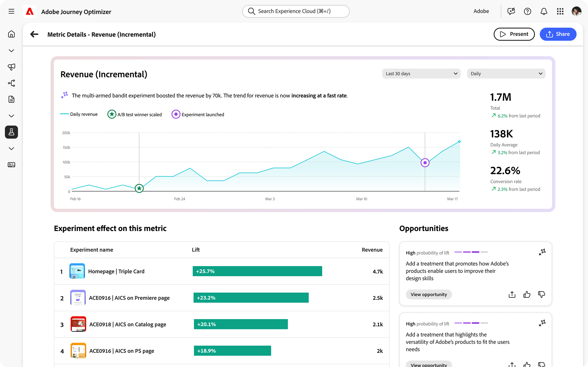Screen dimensions: 588x367
Task: Select the Homepage | Triple Card experiment name
Action: point(116,271)
